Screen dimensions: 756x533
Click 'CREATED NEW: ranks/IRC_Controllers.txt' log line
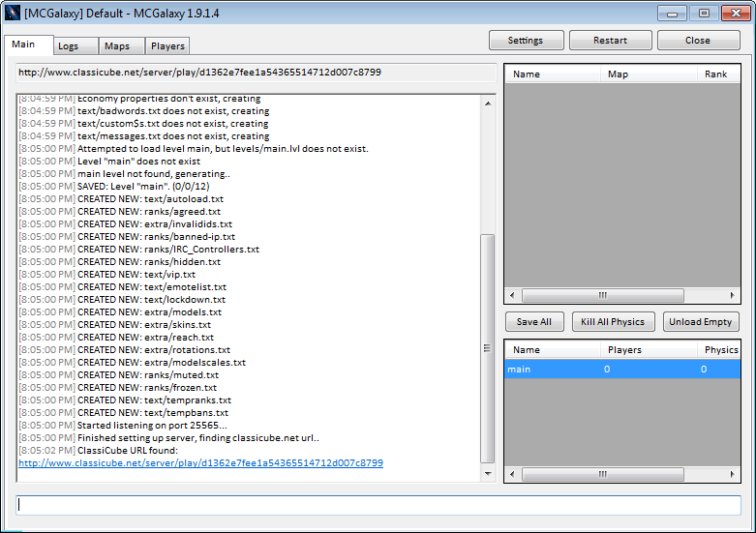138,250
